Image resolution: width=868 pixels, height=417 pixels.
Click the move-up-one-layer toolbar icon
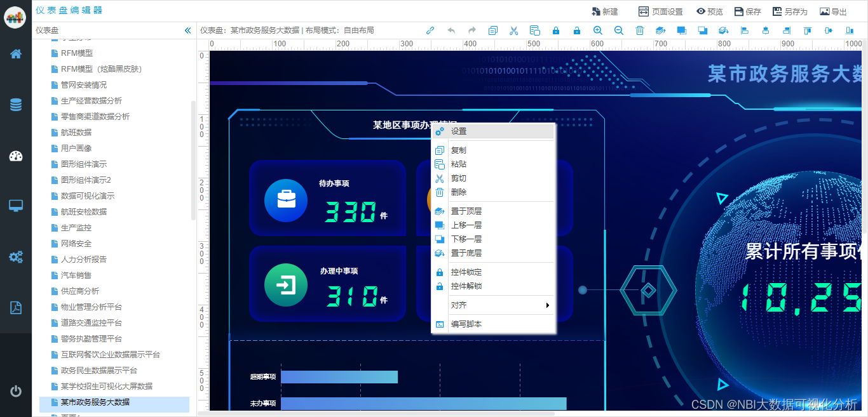pyautogui.click(x=682, y=30)
